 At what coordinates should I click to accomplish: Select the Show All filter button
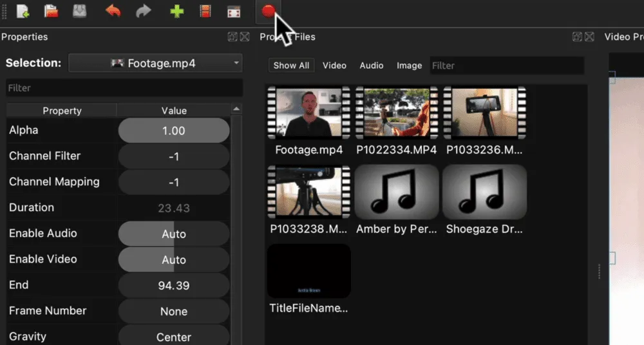pos(291,65)
